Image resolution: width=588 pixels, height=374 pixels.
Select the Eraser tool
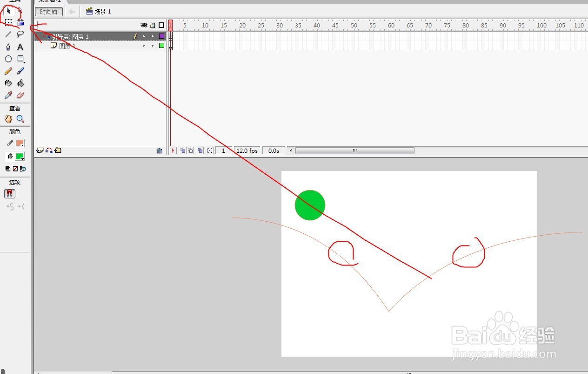[x=20, y=95]
